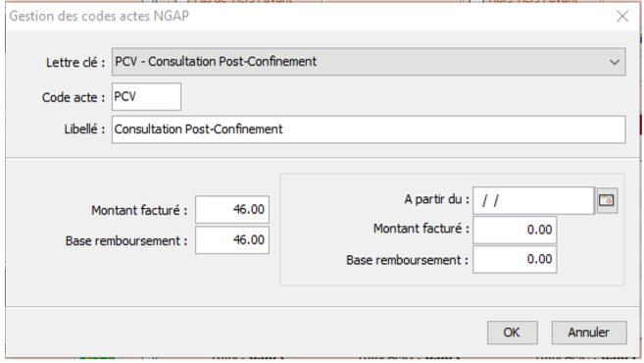Click the "Code acte :" label
The width and height of the screenshot is (644, 363).
click(74, 97)
